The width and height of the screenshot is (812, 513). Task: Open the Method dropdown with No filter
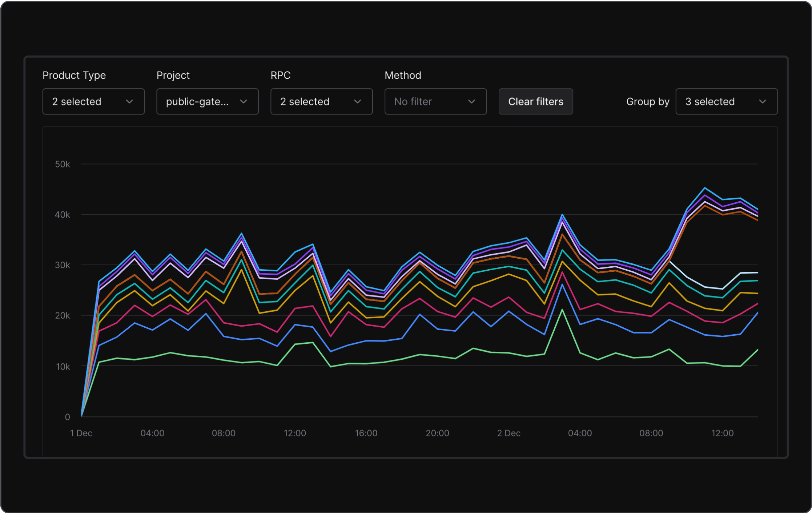tap(435, 102)
